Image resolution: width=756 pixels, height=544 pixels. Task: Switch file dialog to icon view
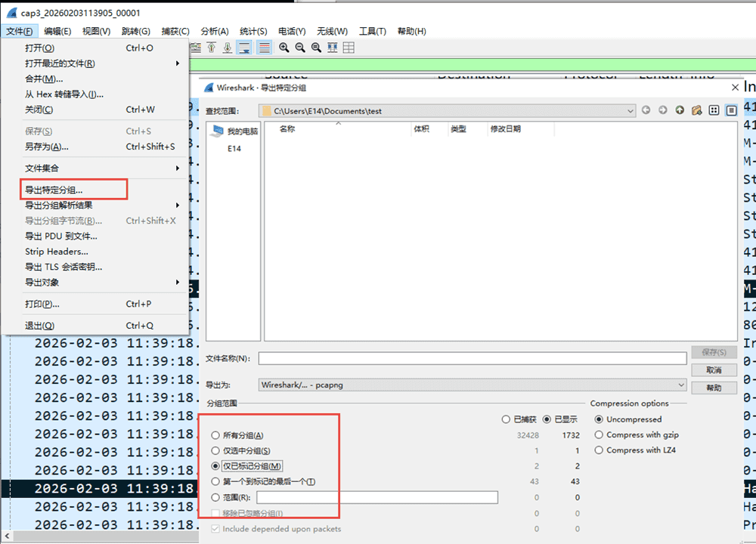pos(714,110)
